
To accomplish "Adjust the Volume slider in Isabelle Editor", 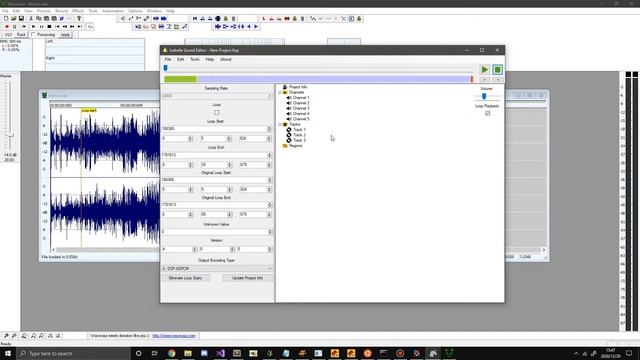I will click(x=484, y=97).
